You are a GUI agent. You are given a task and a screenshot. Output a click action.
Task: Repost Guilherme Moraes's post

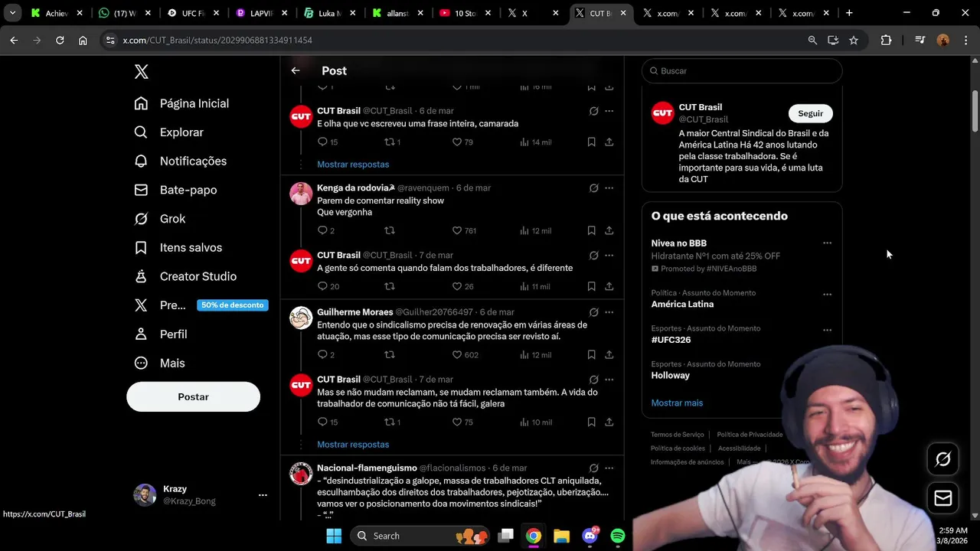point(389,355)
